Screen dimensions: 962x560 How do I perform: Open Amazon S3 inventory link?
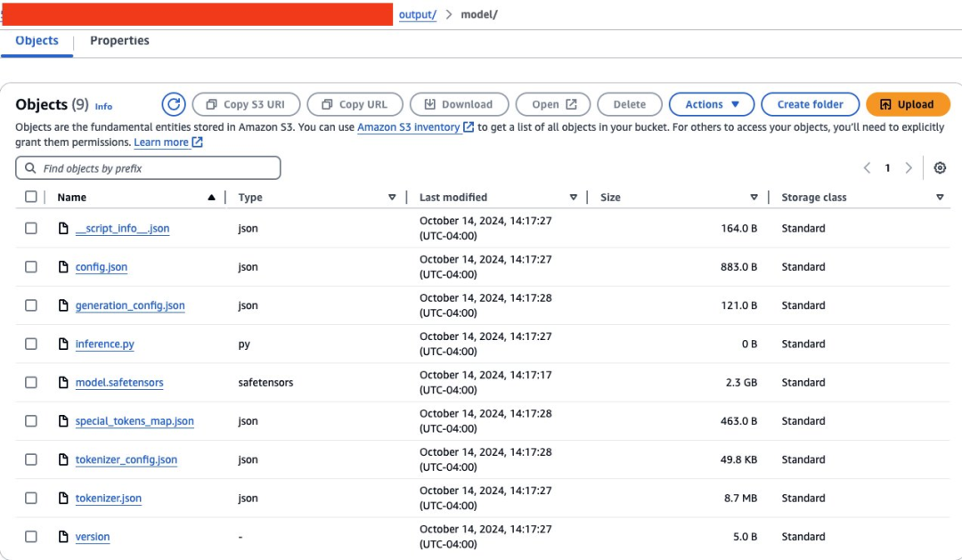pyautogui.click(x=409, y=127)
